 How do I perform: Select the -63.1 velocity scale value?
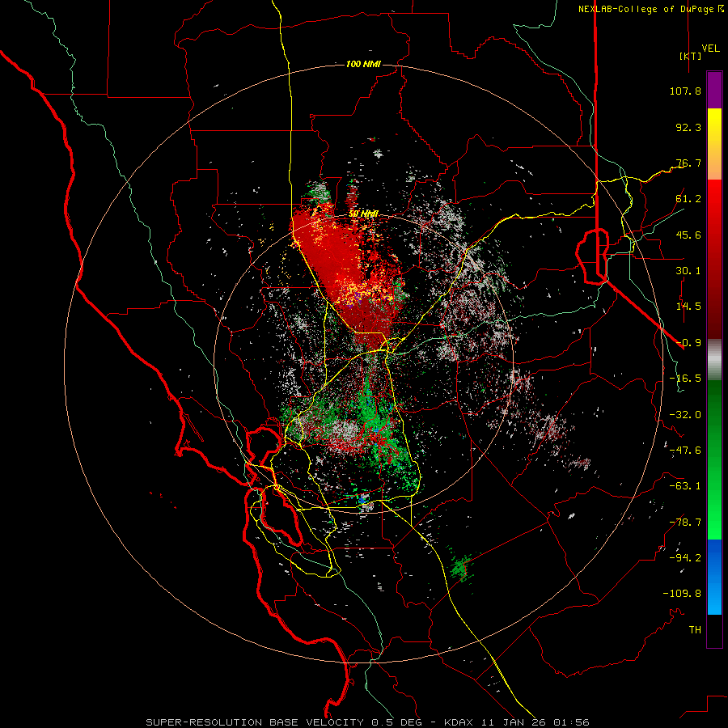coord(685,486)
